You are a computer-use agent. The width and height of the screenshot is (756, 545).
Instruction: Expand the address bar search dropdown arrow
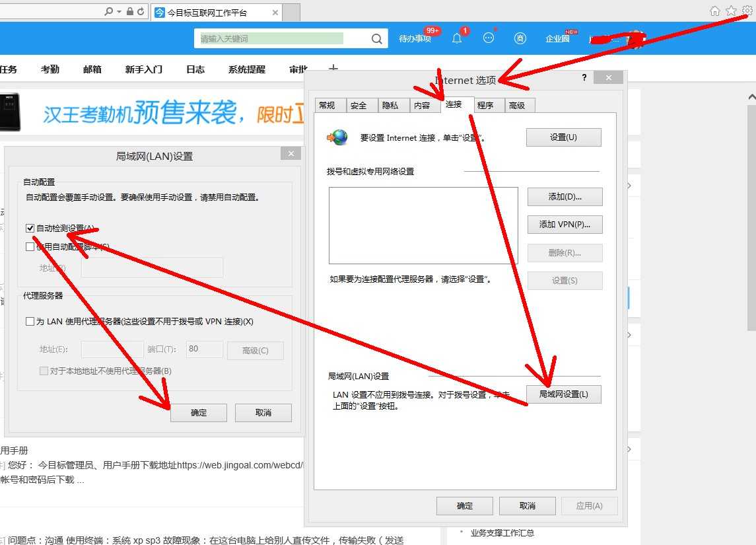coord(119,12)
